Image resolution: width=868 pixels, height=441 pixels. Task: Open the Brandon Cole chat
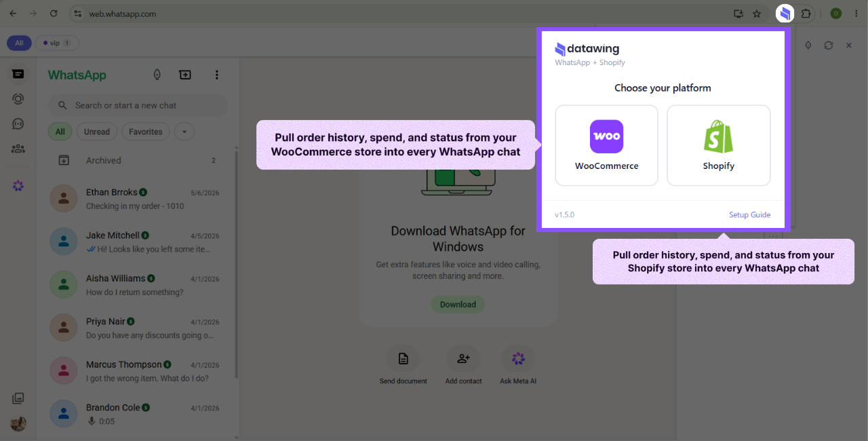click(x=138, y=414)
